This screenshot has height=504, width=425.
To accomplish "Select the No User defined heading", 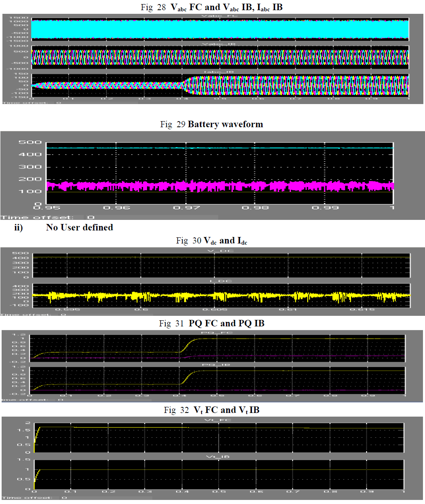I will click(x=79, y=228).
